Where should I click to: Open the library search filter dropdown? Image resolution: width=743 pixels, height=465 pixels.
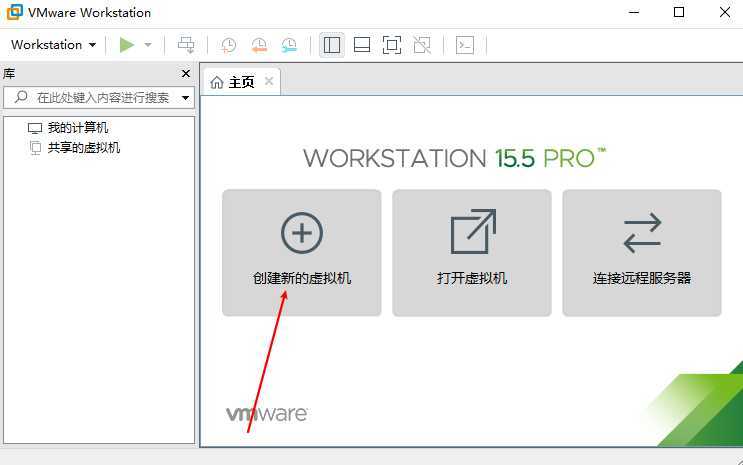click(185, 98)
